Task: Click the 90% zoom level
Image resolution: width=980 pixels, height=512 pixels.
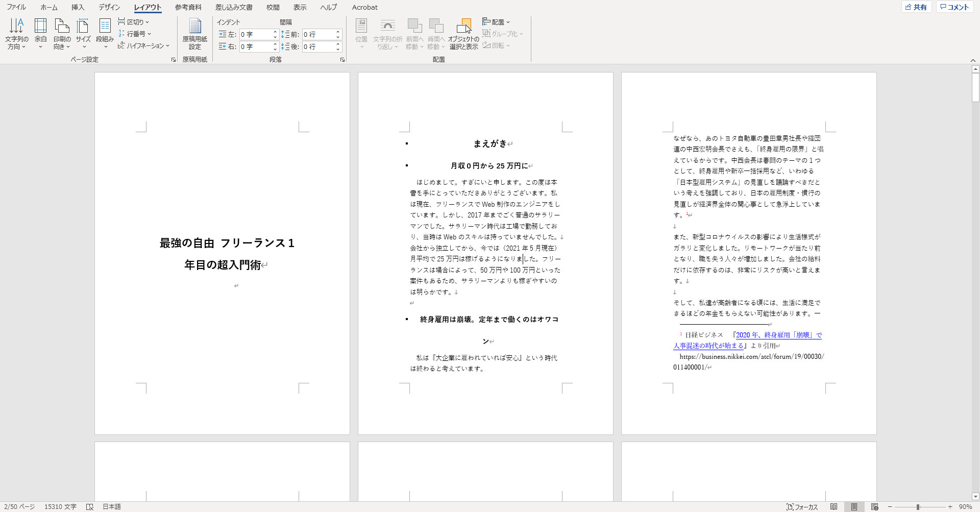Action: [965, 507]
